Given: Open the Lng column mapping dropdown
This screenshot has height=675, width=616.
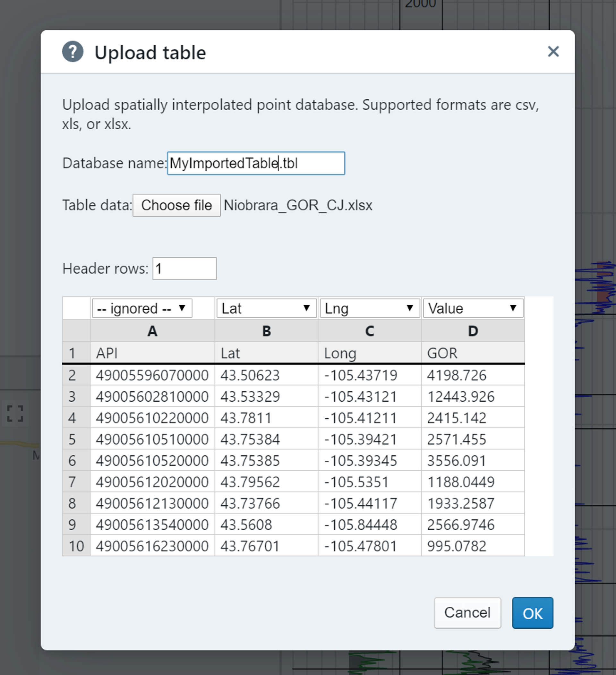Looking at the screenshot, I should [370, 308].
